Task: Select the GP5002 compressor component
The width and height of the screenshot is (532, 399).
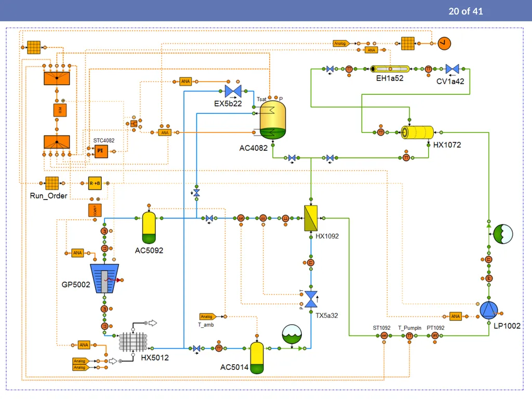Action: pyautogui.click(x=104, y=278)
